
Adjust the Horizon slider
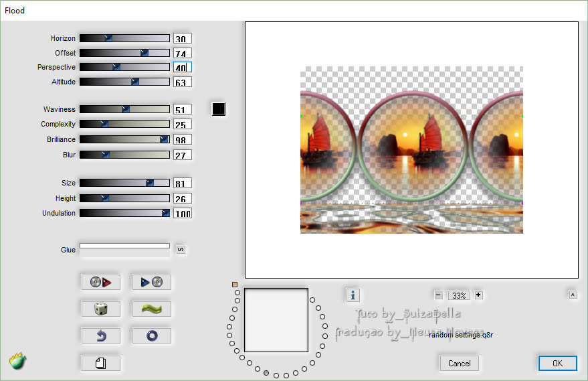pyautogui.click(x=124, y=38)
